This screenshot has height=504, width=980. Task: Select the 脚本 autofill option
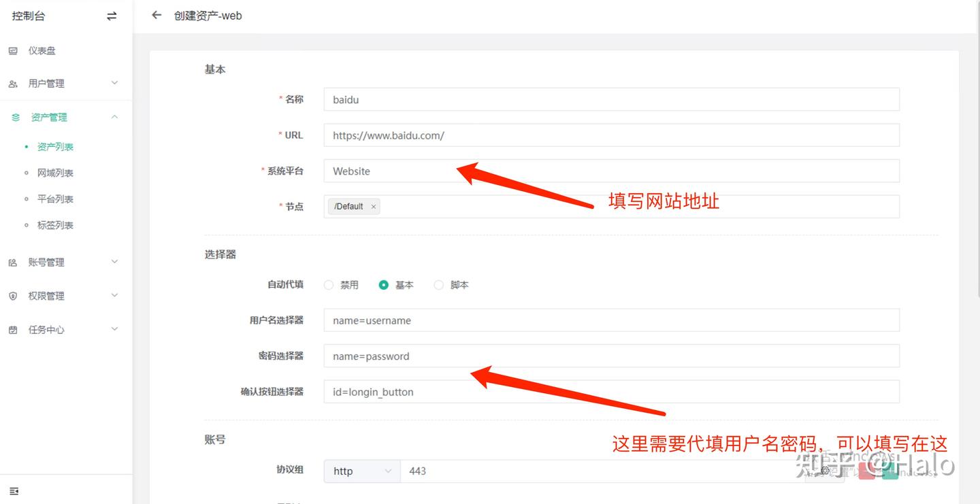(438, 284)
